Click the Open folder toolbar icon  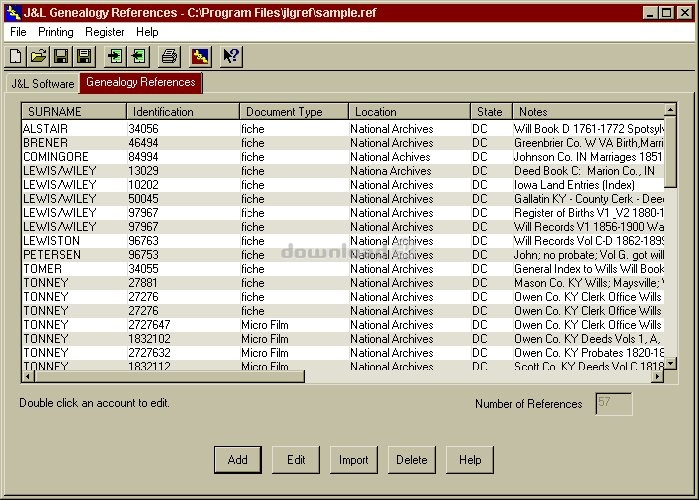point(39,56)
